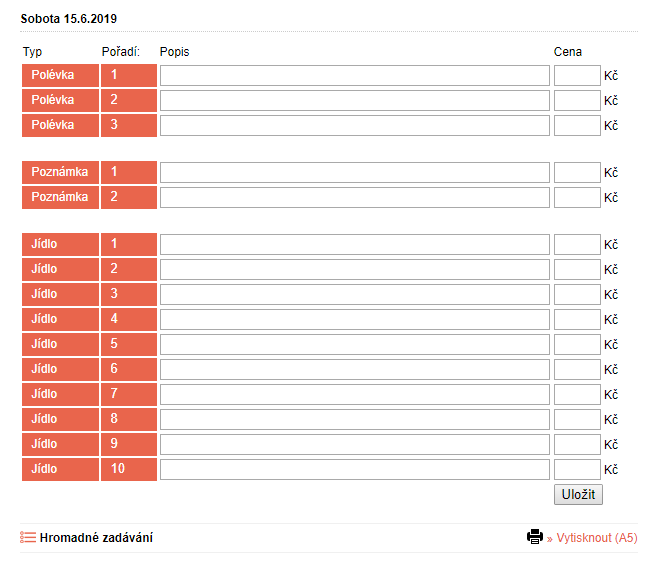
Task: Focus the Poznámka 2 price field
Action: [x=576, y=198]
